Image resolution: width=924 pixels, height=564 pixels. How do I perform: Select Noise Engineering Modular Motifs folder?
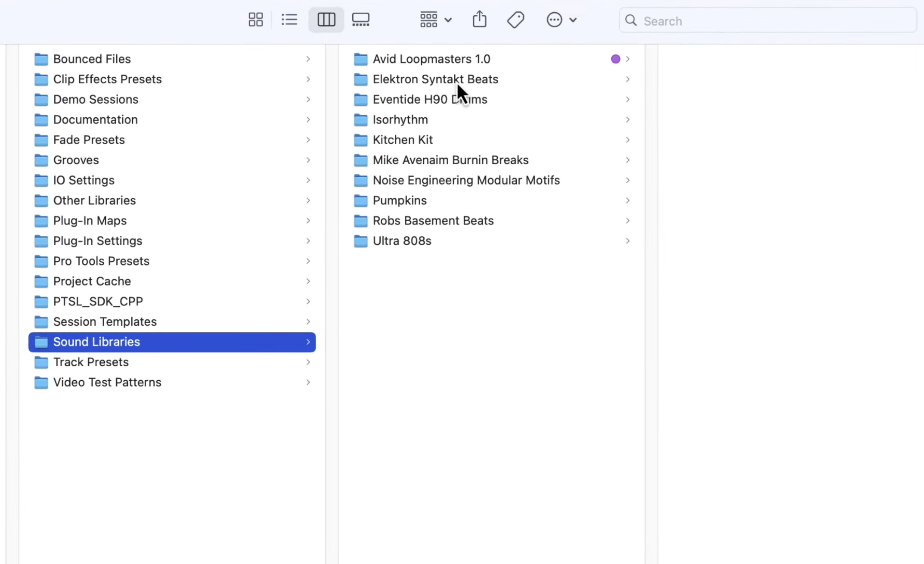(466, 180)
